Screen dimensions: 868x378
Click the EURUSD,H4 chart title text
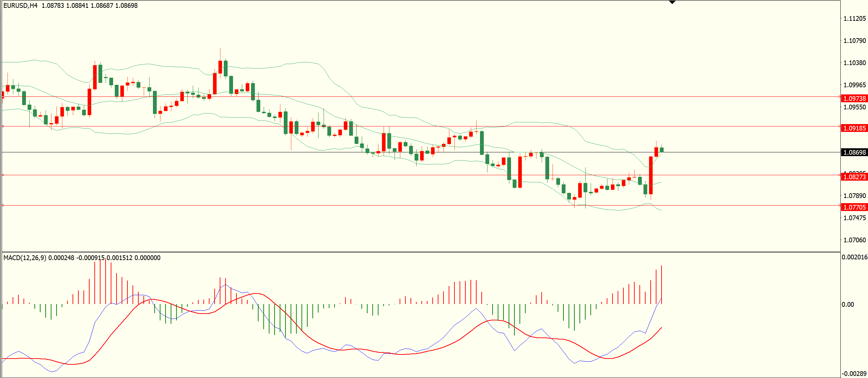tap(20, 5)
